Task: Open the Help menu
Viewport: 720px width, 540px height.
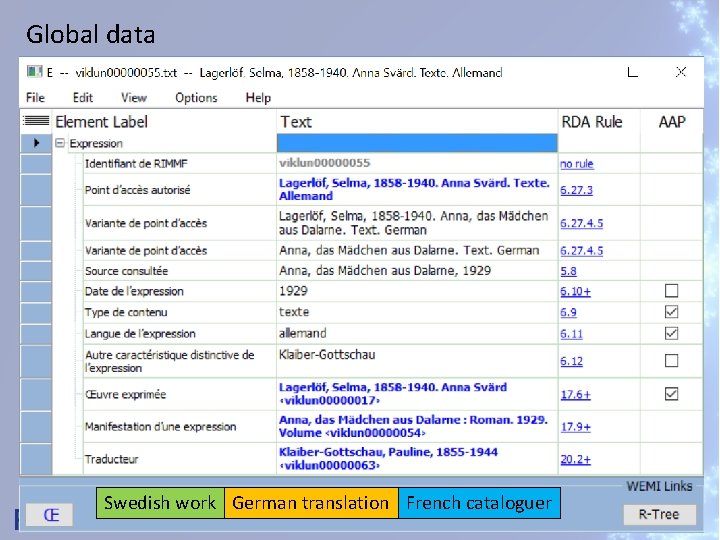Action: [x=258, y=98]
